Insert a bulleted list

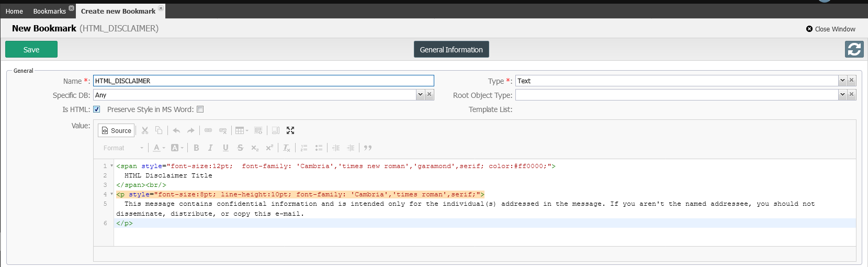tap(319, 148)
